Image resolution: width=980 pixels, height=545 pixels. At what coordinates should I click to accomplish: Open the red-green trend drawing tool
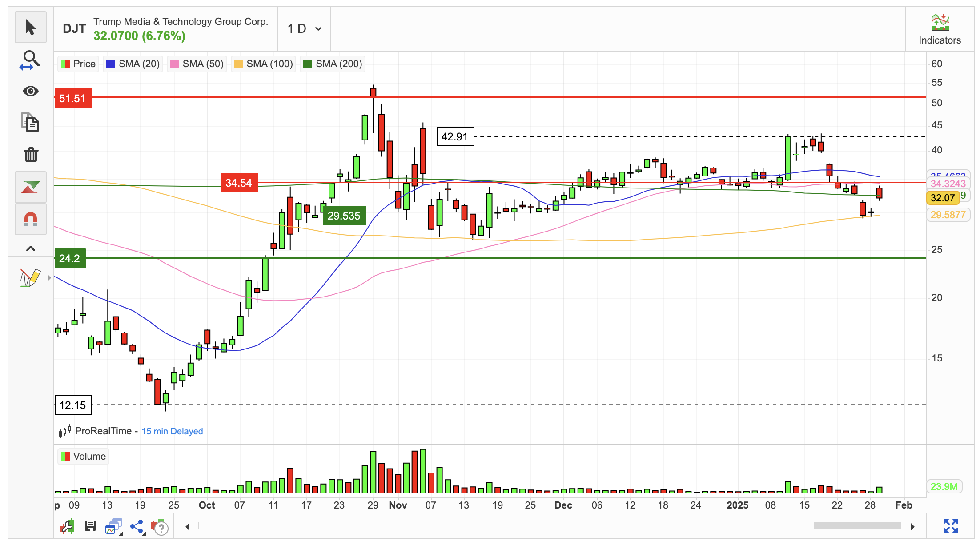point(30,187)
